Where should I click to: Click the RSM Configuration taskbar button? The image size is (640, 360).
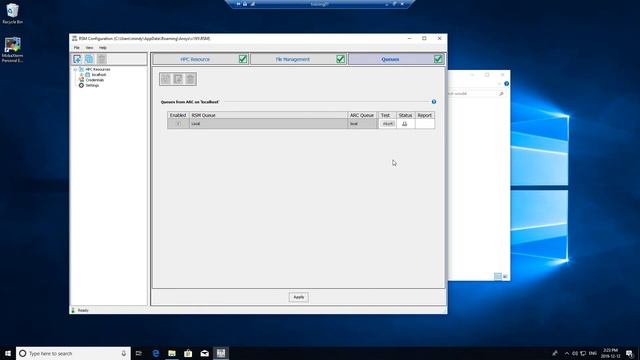(x=221, y=353)
